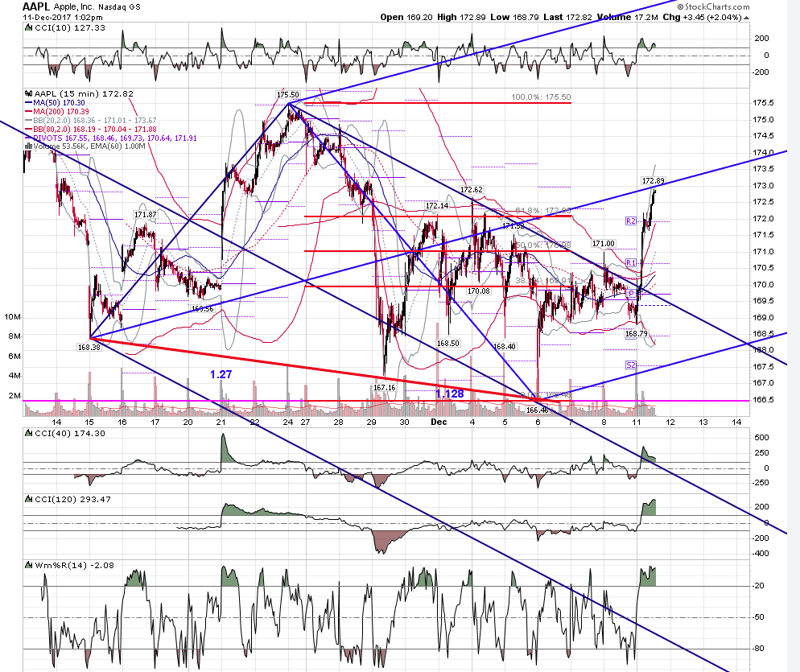Click the 172.62 price label
The image size is (800, 672).
coord(472,190)
